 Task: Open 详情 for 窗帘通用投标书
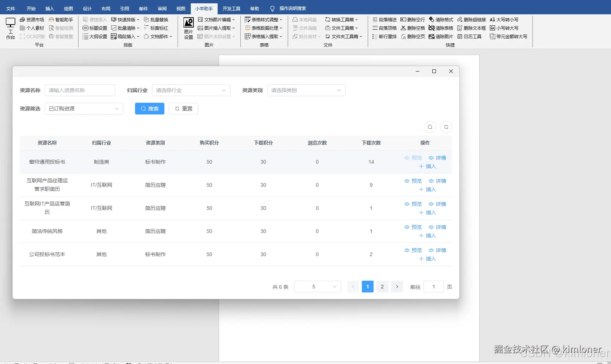[437, 158]
